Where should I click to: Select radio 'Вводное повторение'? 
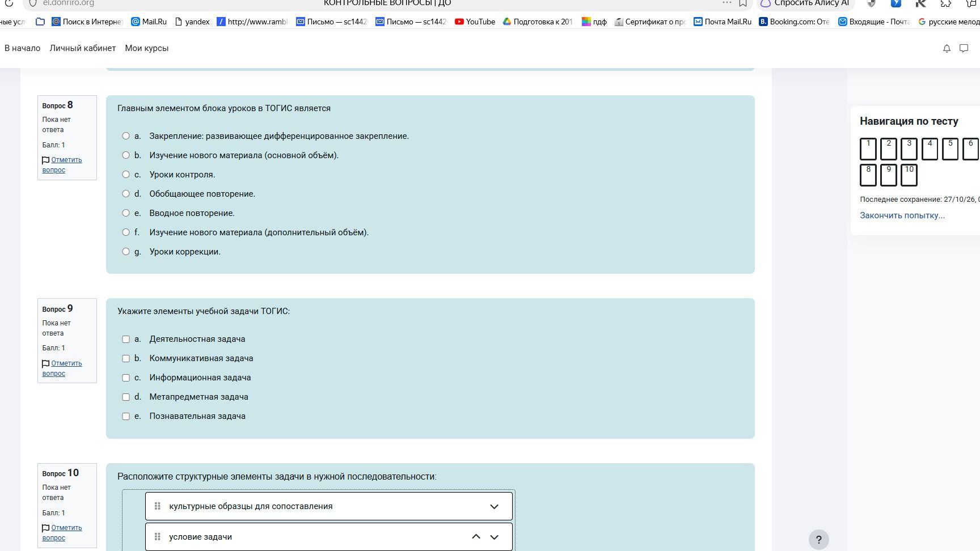tap(126, 213)
